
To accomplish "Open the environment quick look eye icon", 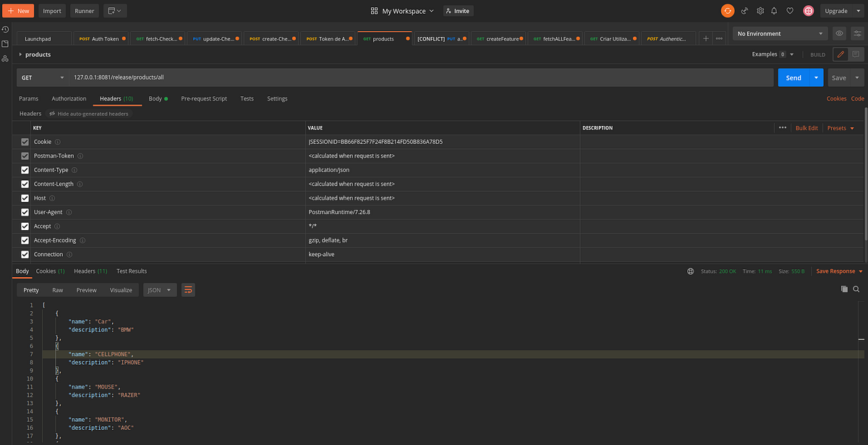I will [x=839, y=33].
